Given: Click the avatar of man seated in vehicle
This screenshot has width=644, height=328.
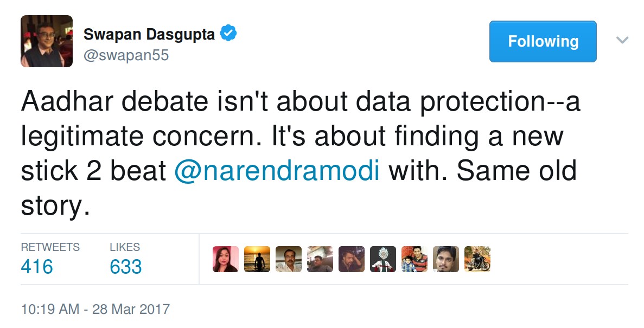Looking at the screenshot, I should 320,259.
